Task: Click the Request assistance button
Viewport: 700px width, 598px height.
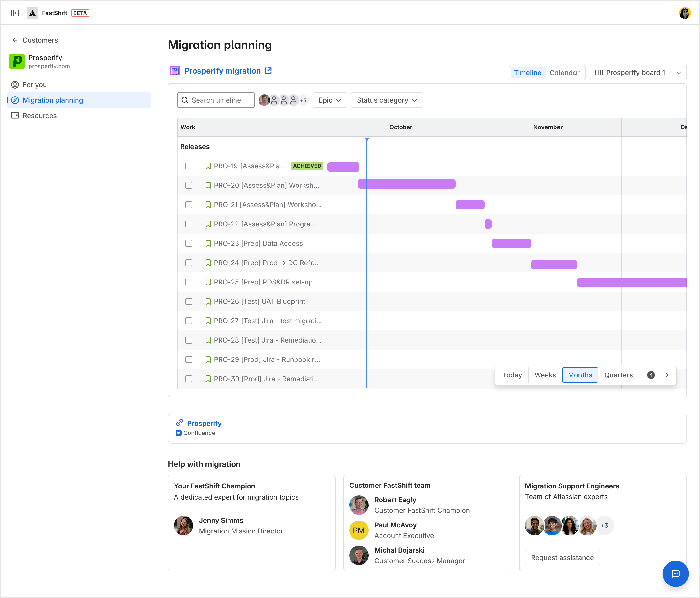Action: pos(562,558)
